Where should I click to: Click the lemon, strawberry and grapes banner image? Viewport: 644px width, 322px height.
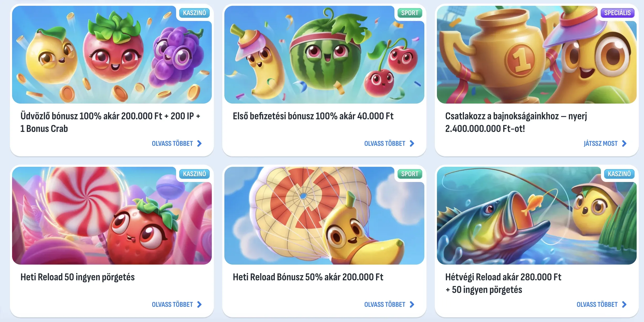[112, 55]
